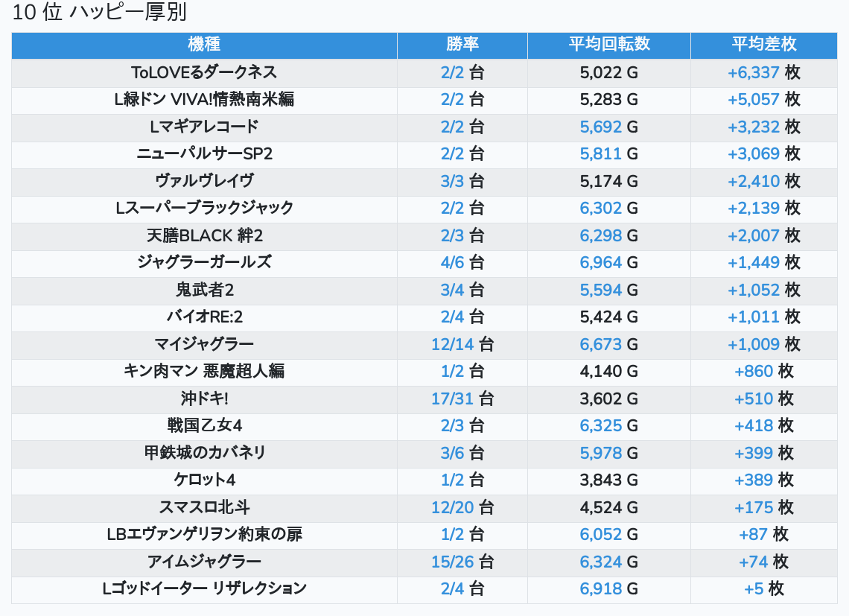
Task: Select L緑ドン VIVA!情熱南米編 machine name
Action: click(x=204, y=99)
